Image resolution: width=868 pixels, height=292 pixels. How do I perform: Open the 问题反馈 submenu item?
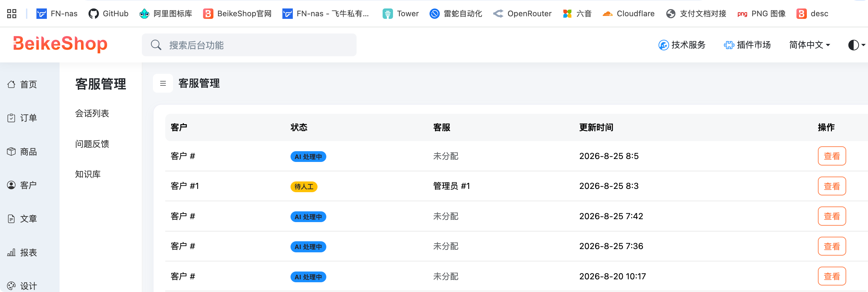pyautogui.click(x=92, y=144)
